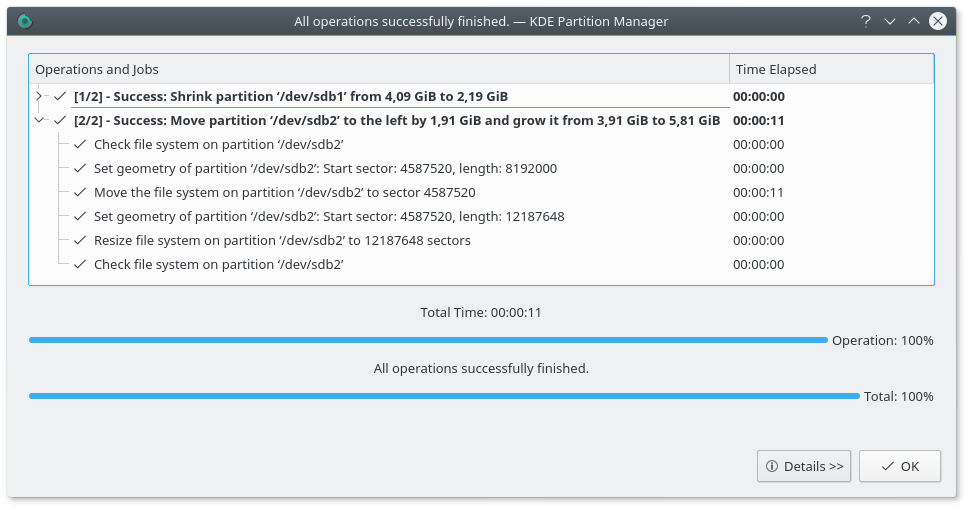Collapse the Move partition '/dev/sdb2' operation
The width and height of the screenshot is (969, 510).
[x=39, y=121]
